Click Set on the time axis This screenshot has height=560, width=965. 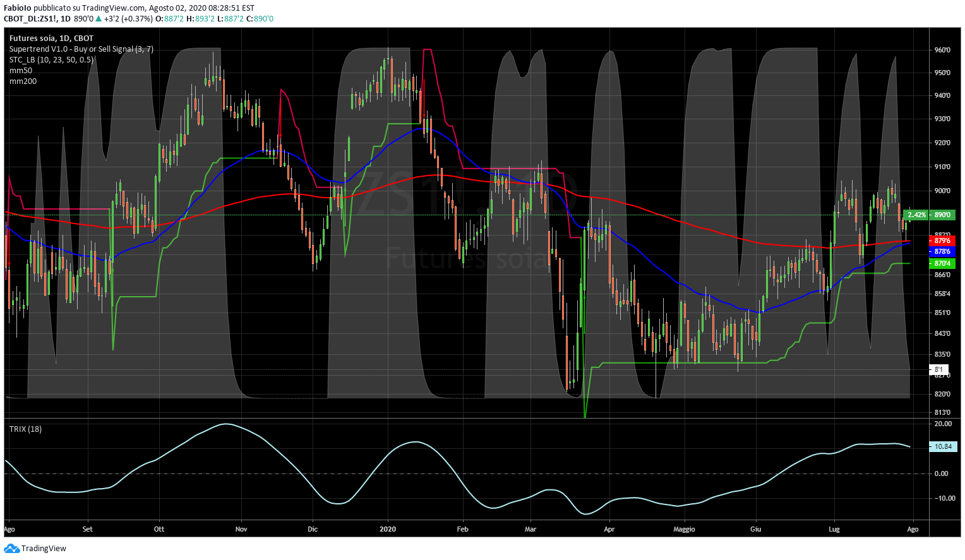coord(87,529)
